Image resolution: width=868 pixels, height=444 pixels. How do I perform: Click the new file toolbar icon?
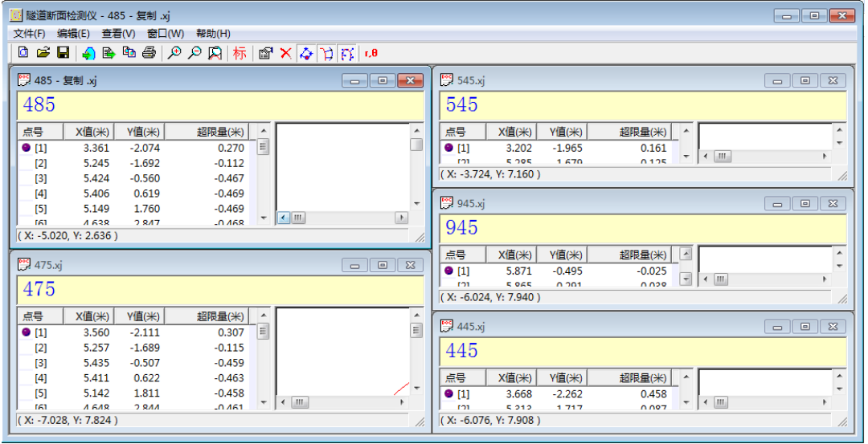tap(23, 53)
